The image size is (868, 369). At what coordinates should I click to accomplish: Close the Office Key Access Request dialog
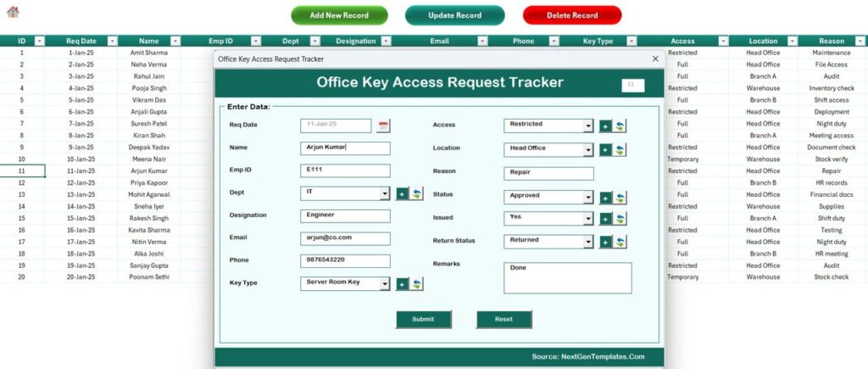click(655, 59)
